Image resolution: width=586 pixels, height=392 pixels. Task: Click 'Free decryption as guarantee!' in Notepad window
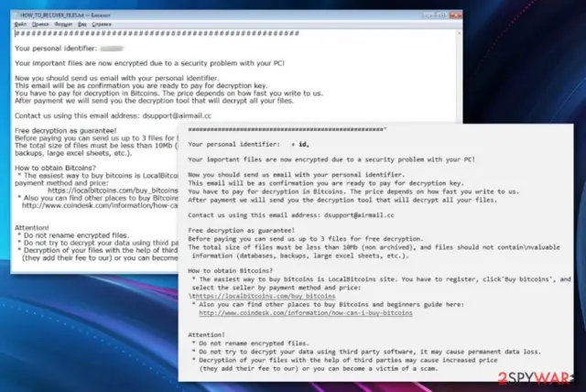click(x=65, y=131)
